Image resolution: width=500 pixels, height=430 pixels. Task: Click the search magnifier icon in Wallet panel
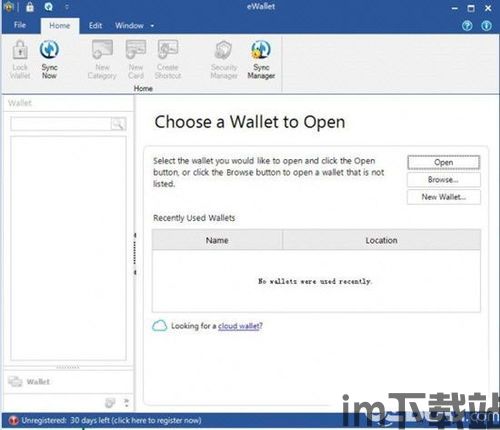pyautogui.click(x=118, y=124)
